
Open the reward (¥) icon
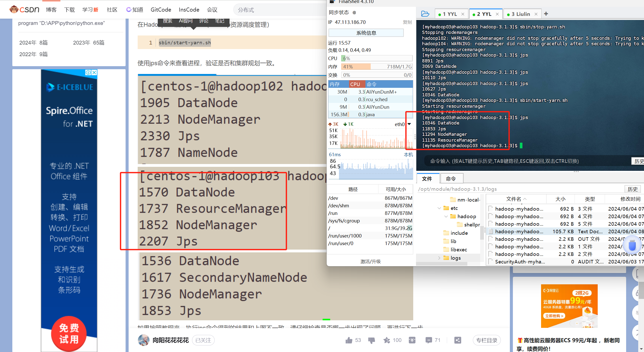coord(412,340)
